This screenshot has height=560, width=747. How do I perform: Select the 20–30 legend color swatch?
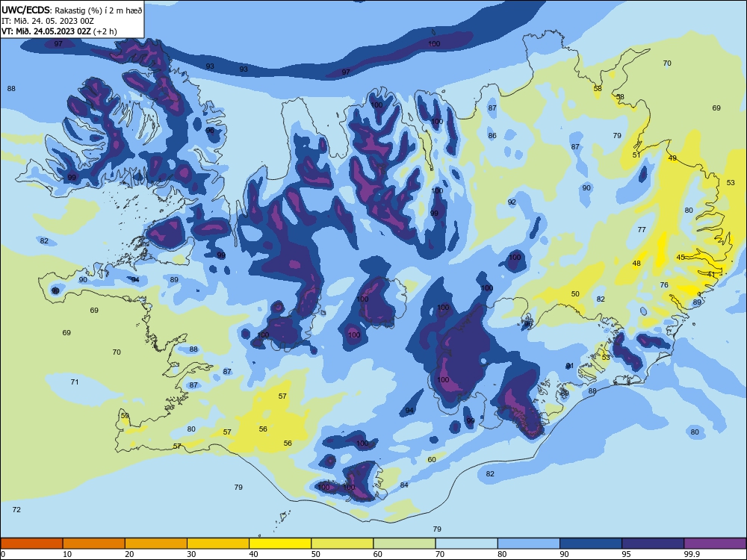156,544
